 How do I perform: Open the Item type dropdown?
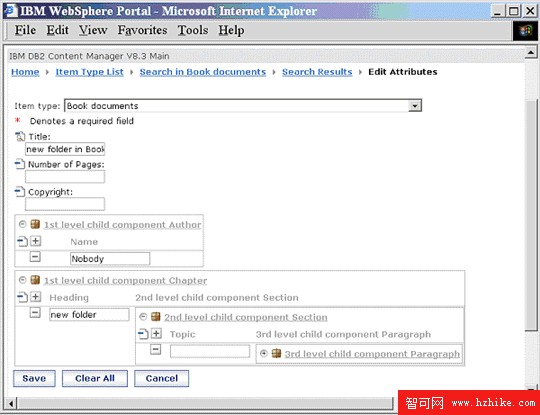(415, 106)
